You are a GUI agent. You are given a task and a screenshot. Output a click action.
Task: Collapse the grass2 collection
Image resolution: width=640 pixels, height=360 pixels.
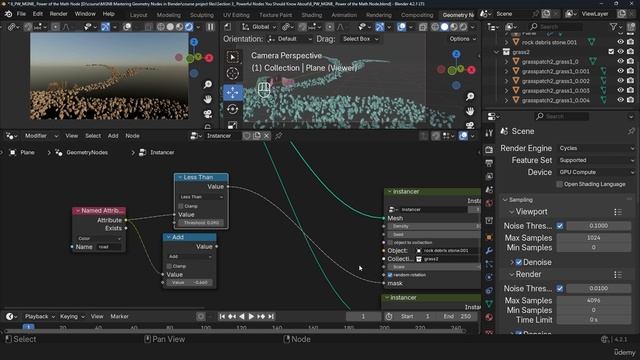(x=496, y=52)
